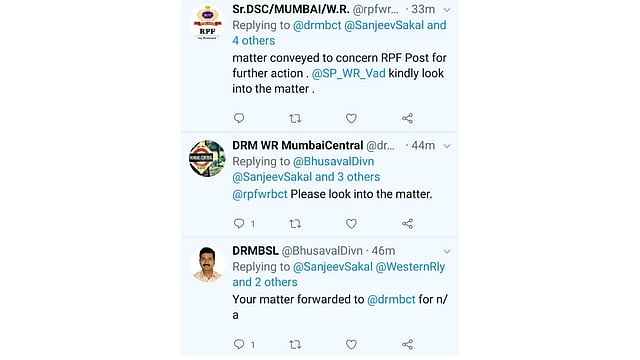This screenshot has height=360, width=640.
Task: View the RPF profile picture
Action: click(x=207, y=22)
